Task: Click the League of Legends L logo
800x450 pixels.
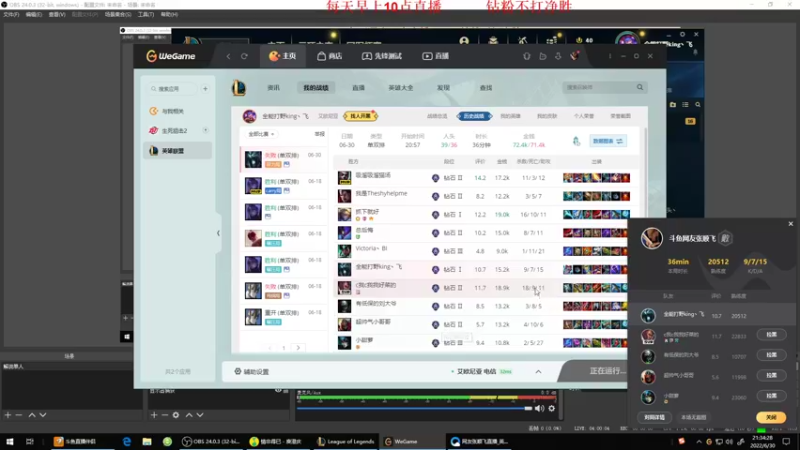Action: [x=239, y=88]
